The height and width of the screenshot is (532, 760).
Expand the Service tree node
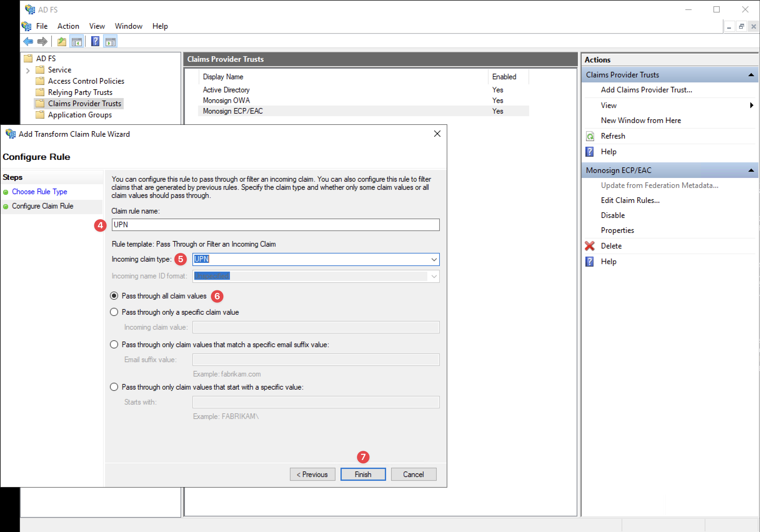28,70
